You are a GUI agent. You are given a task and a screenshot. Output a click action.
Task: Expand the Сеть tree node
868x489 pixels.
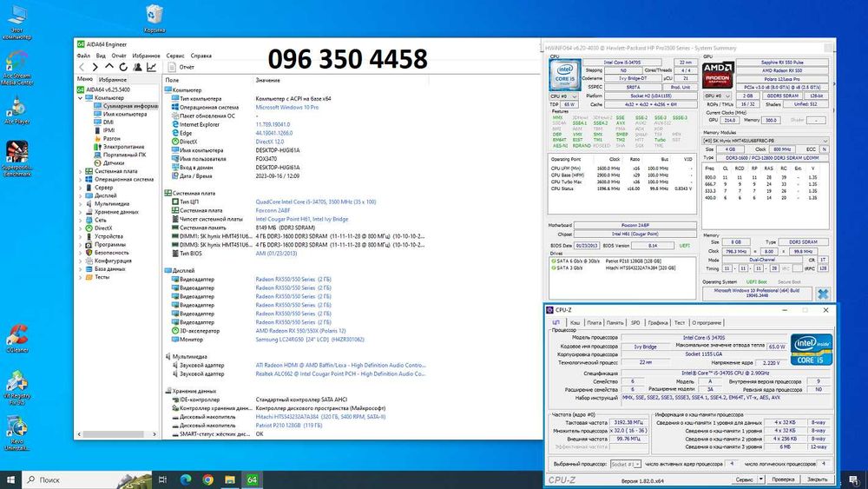click(80, 220)
